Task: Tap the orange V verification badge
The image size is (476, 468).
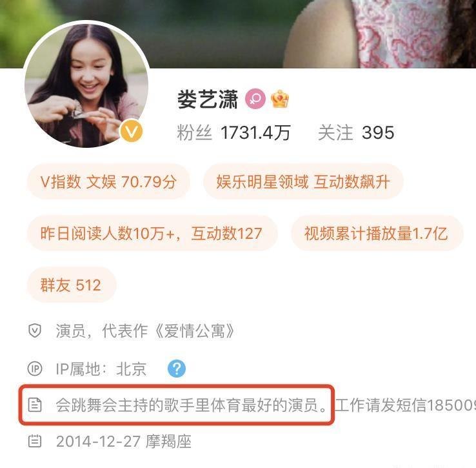Action: [131, 131]
